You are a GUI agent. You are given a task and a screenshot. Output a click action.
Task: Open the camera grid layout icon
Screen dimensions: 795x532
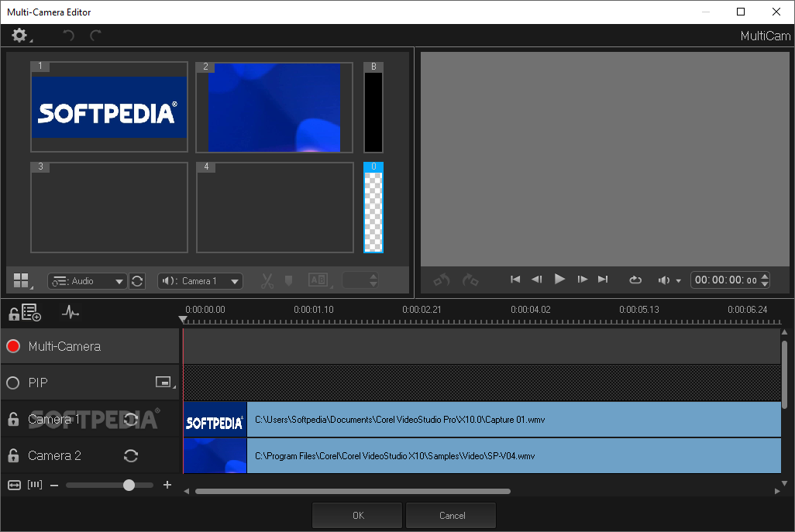click(x=22, y=280)
